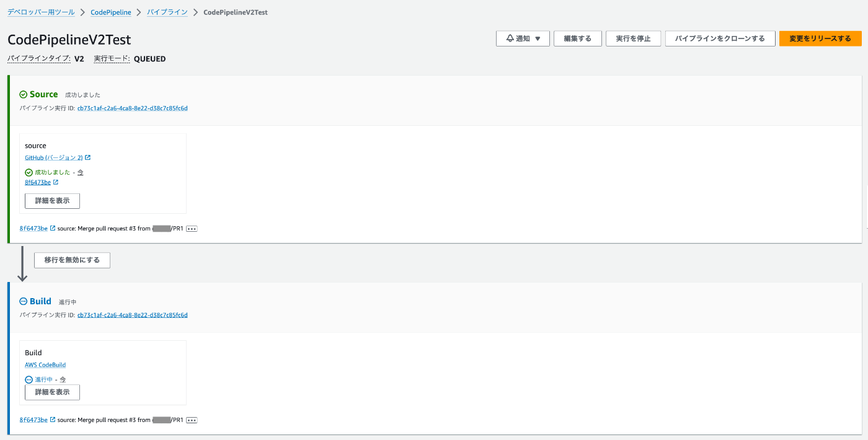Click パイプラインをクローンする button

720,38
